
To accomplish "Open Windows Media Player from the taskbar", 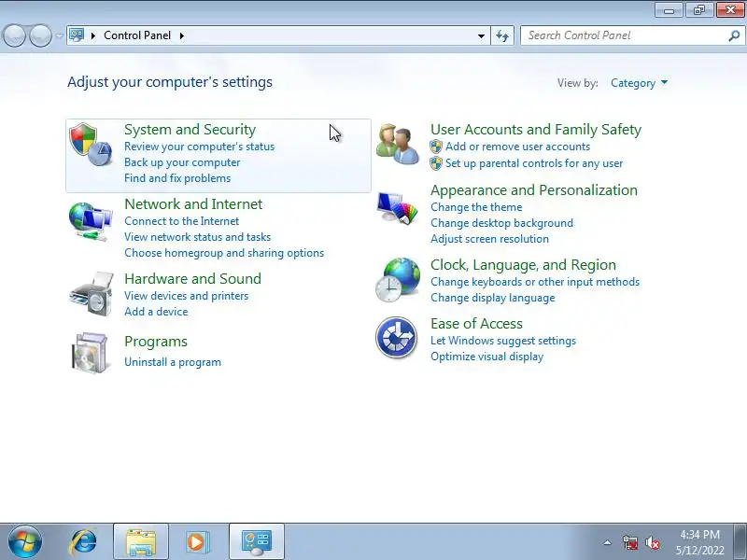I will pos(197,541).
